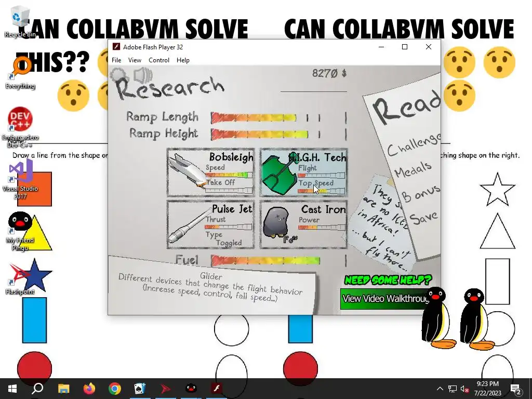Minimize the Adobe Flash Player window
This screenshot has height=399, width=532.
381,47
